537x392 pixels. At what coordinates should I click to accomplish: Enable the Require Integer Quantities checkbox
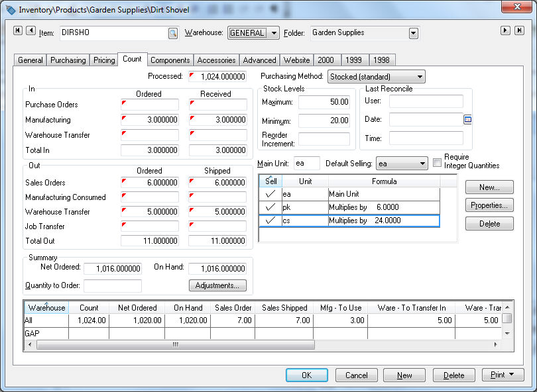437,162
